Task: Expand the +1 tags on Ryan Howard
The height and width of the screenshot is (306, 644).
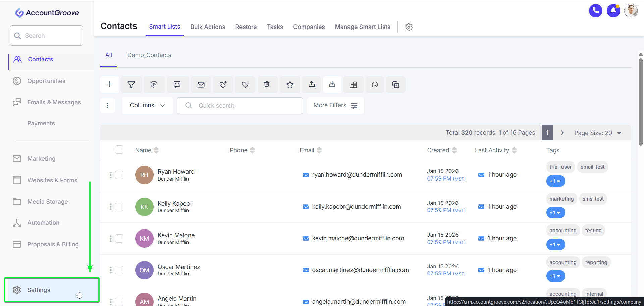Action: click(555, 181)
